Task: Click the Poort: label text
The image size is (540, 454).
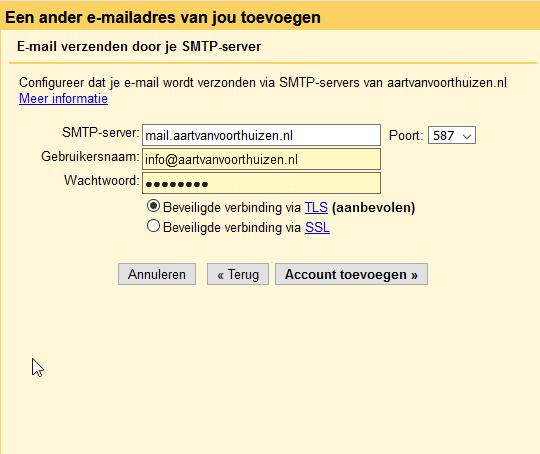Action: pos(406,135)
